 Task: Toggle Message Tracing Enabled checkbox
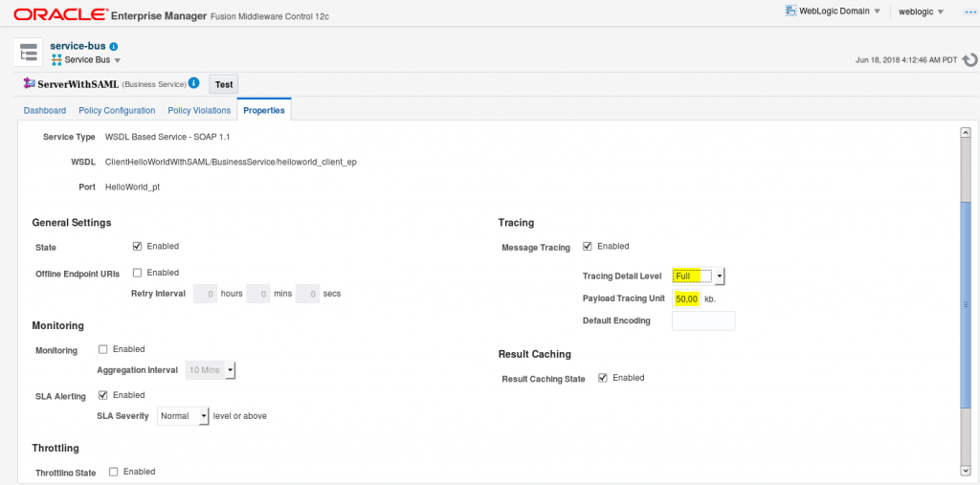pyautogui.click(x=587, y=246)
